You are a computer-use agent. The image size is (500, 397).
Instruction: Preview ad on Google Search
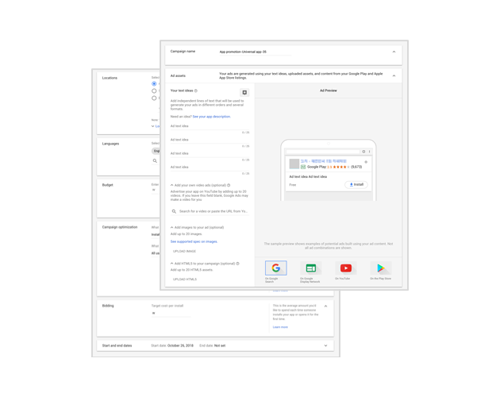[276, 268]
